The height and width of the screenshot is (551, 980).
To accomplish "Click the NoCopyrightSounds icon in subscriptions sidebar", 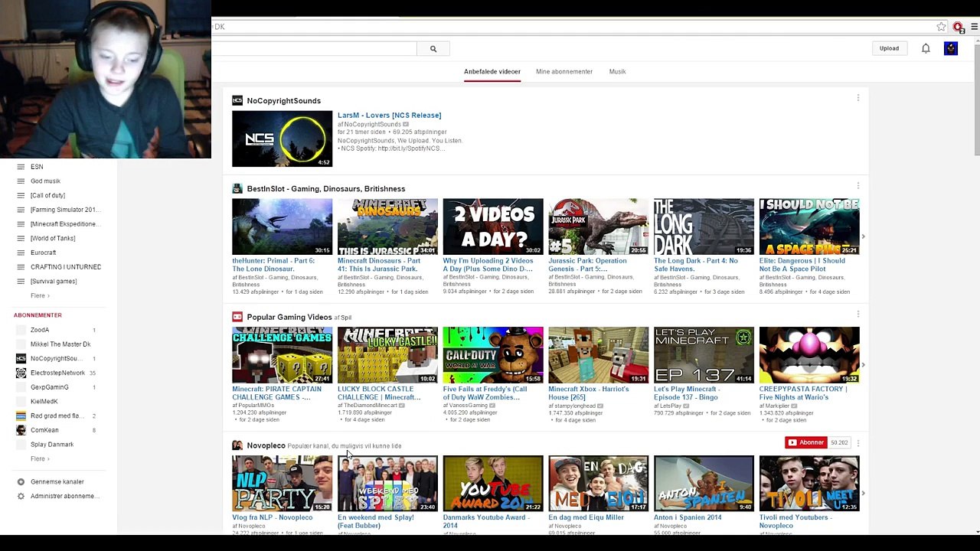I will click(21, 358).
